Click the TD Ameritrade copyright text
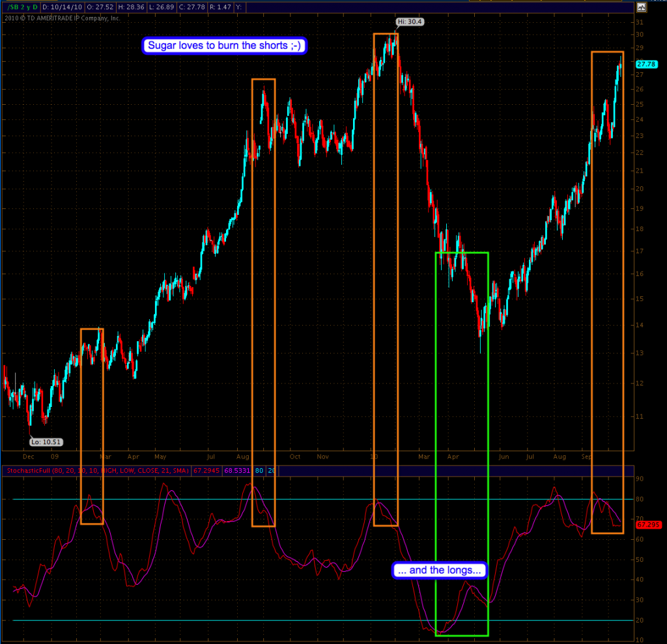This screenshot has width=667, height=644. tap(63, 18)
